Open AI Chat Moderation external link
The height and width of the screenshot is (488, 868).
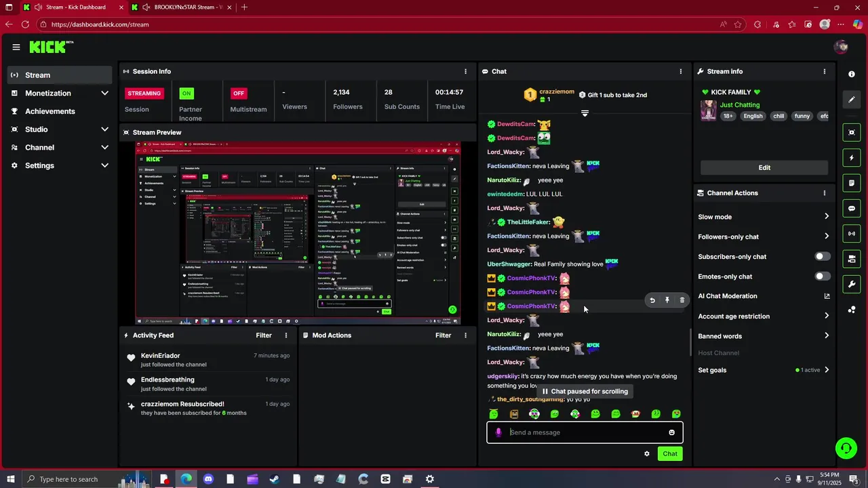click(827, 296)
